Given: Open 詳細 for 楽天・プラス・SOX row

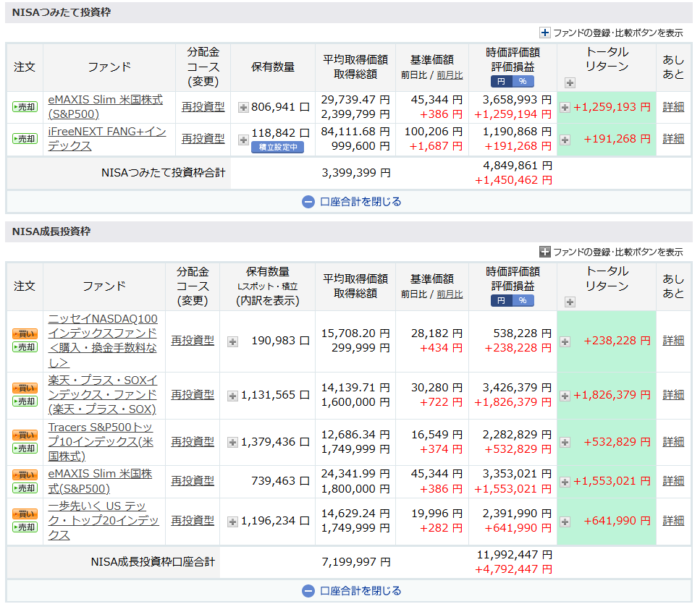Looking at the screenshot, I should (x=673, y=395).
